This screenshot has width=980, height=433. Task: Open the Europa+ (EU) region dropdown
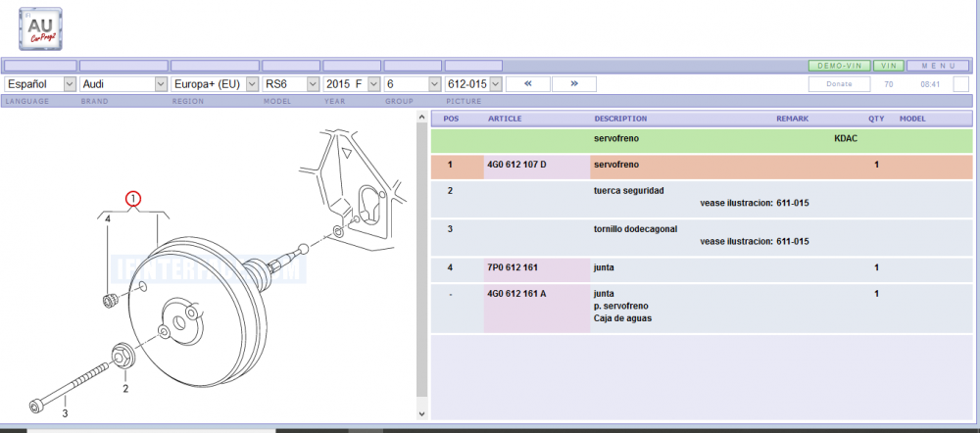point(215,83)
